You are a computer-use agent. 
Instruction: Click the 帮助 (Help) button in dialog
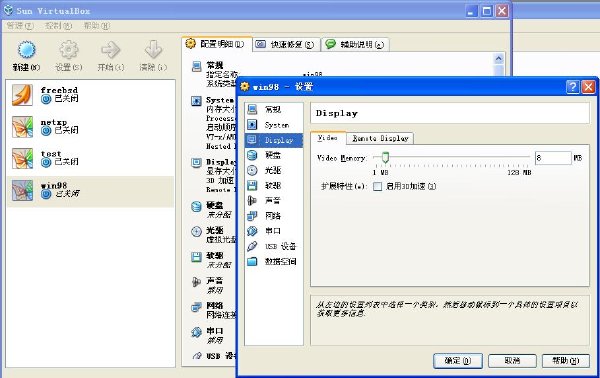(x=566, y=361)
